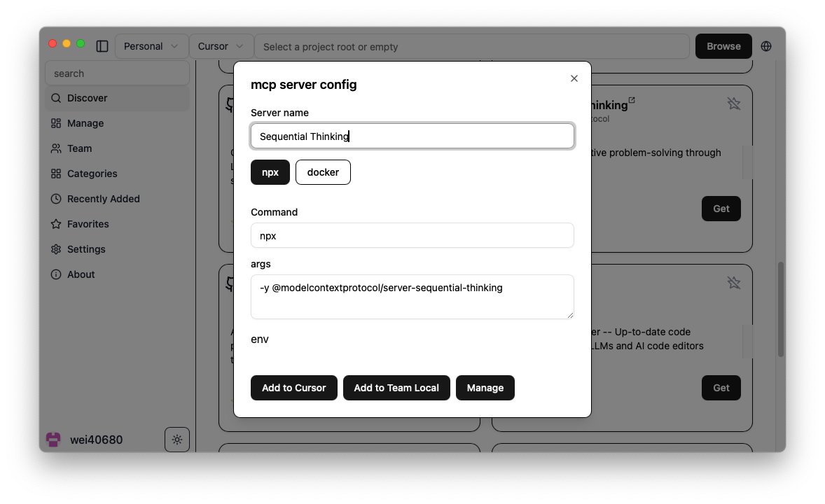The height and width of the screenshot is (504, 825).
Task: Click the 'mcp server config' heading
Action: tap(303, 85)
